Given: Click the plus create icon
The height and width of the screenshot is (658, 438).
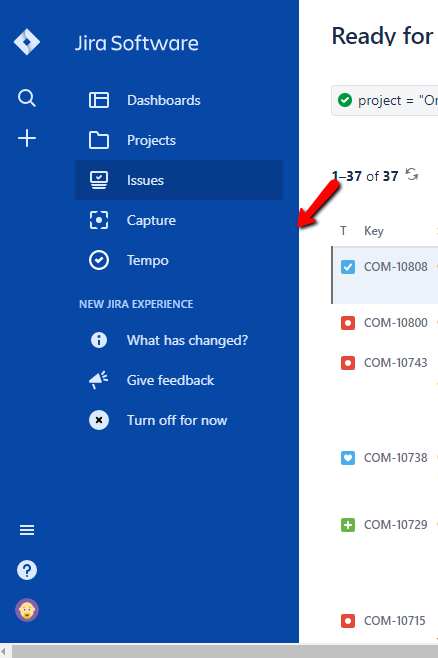Looking at the screenshot, I should click(27, 138).
